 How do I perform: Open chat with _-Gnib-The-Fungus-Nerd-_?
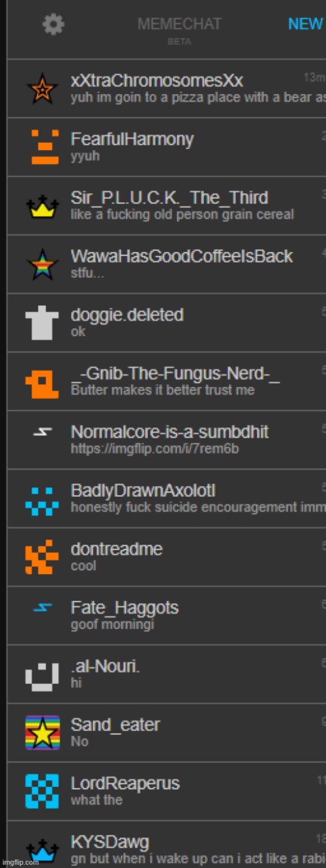[166, 382]
